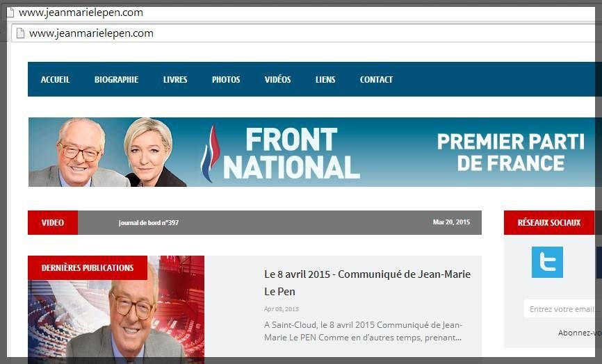Click the CONTACT menu item
This screenshot has width=602, height=364.
(376, 79)
